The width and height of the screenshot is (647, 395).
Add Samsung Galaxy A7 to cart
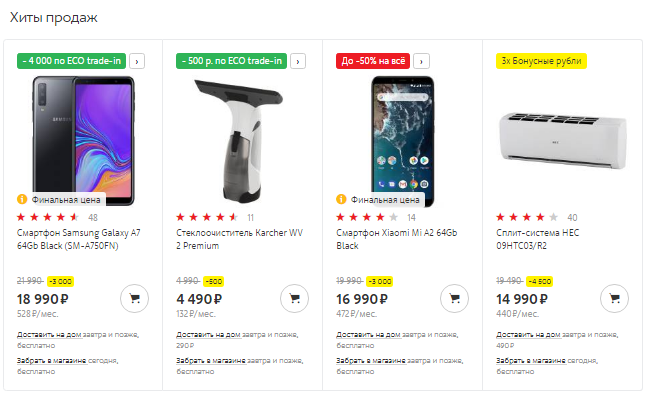point(135,298)
